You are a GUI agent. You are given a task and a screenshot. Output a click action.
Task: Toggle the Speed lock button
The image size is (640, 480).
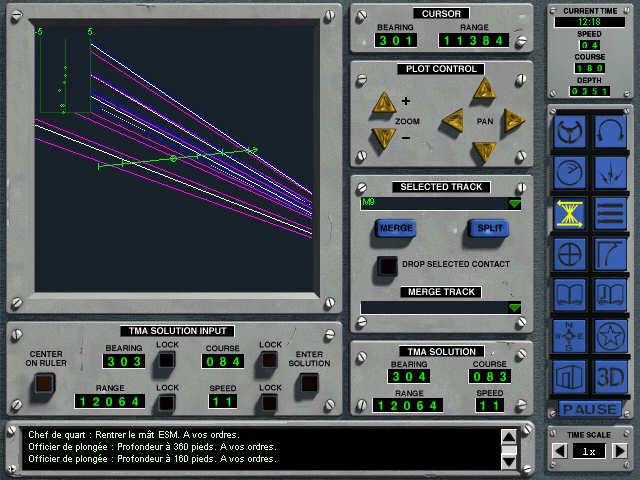(x=270, y=402)
